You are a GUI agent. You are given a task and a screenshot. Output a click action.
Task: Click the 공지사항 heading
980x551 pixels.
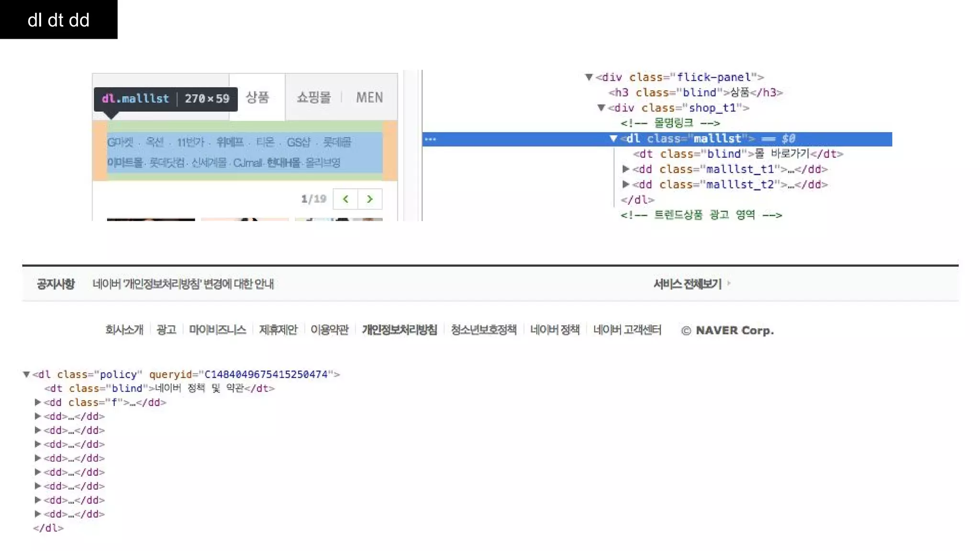tap(56, 284)
